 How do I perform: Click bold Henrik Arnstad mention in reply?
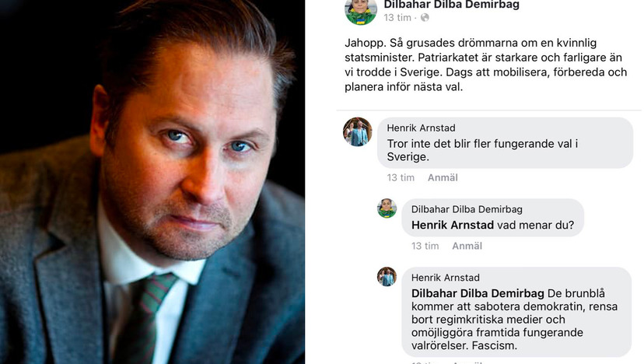coord(453,225)
